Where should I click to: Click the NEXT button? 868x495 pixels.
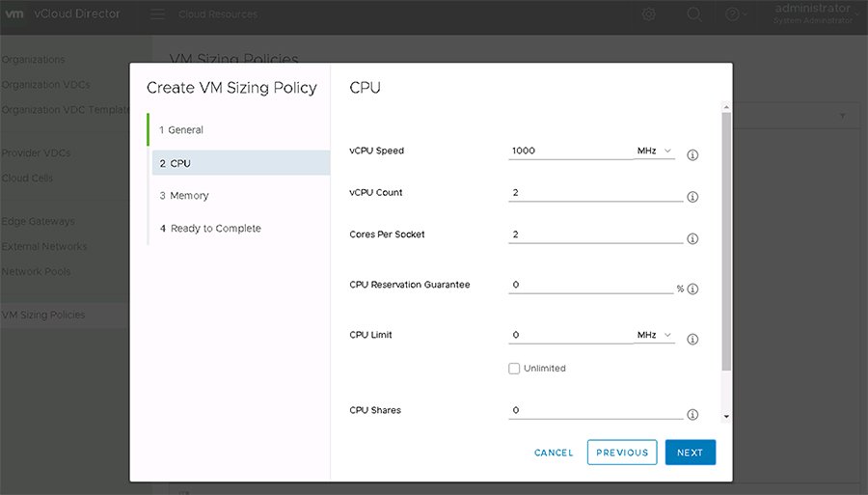tap(691, 453)
